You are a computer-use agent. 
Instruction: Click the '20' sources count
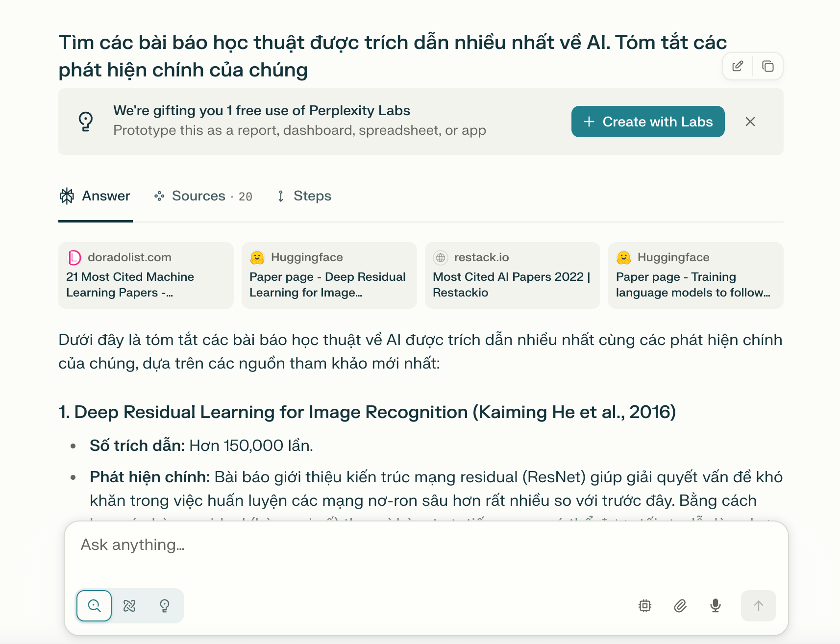(x=246, y=197)
